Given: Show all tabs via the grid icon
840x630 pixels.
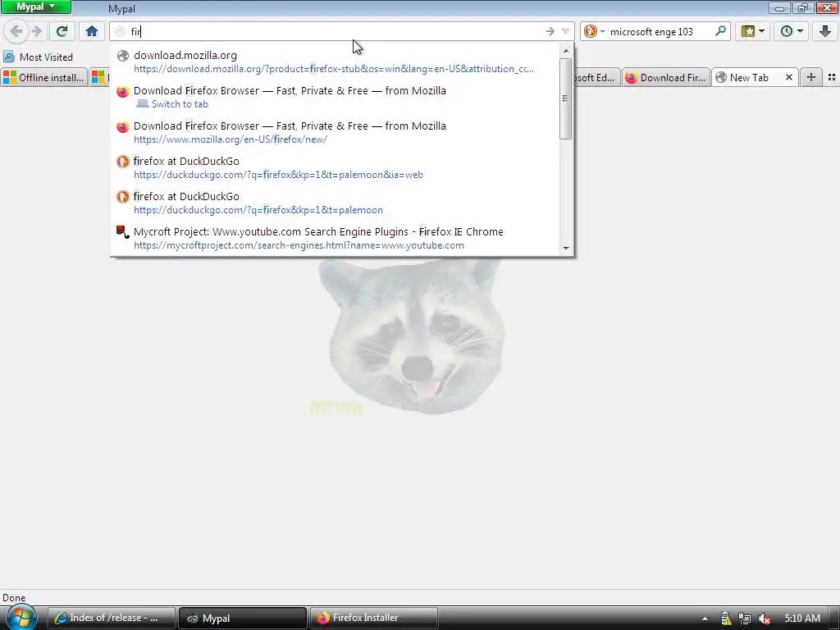Looking at the screenshot, I should click(832, 78).
